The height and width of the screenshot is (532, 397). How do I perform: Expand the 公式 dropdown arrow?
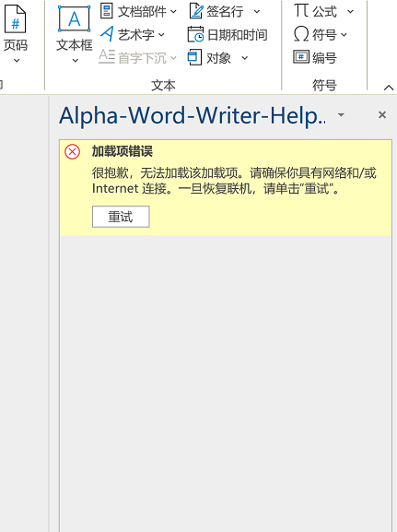[351, 12]
